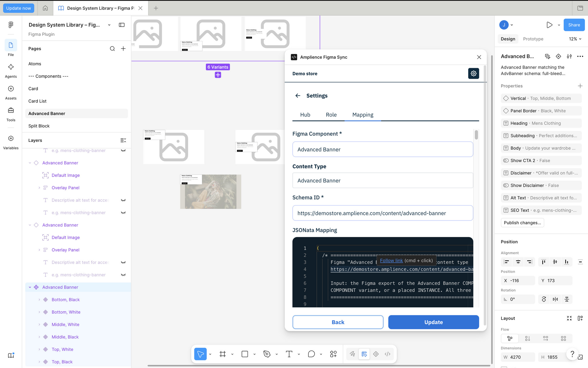Image resolution: width=588 pixels, height=368 pixels.
Task: Open the Agents sidebar panel
Action: pyautogui.click(x=11, y=71)
